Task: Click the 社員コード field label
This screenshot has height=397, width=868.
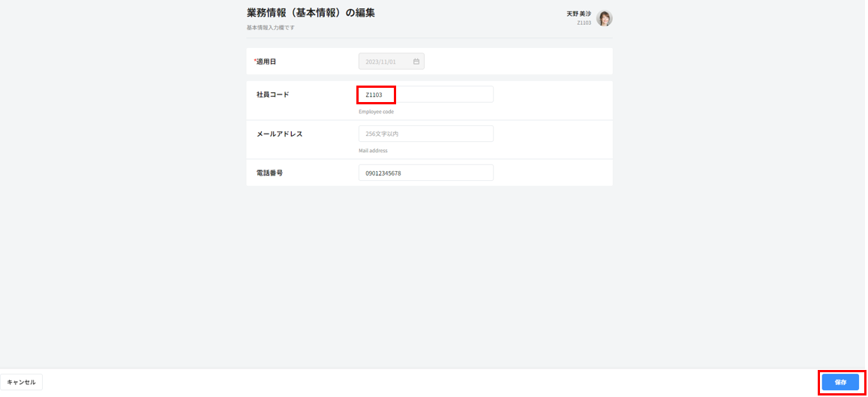Action: click(x=272, y=95)
